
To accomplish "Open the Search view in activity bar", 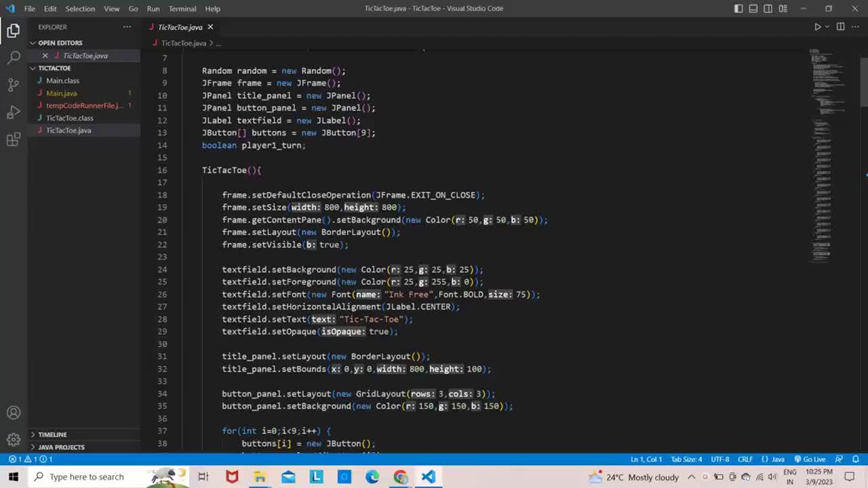I will coord(14,58).
